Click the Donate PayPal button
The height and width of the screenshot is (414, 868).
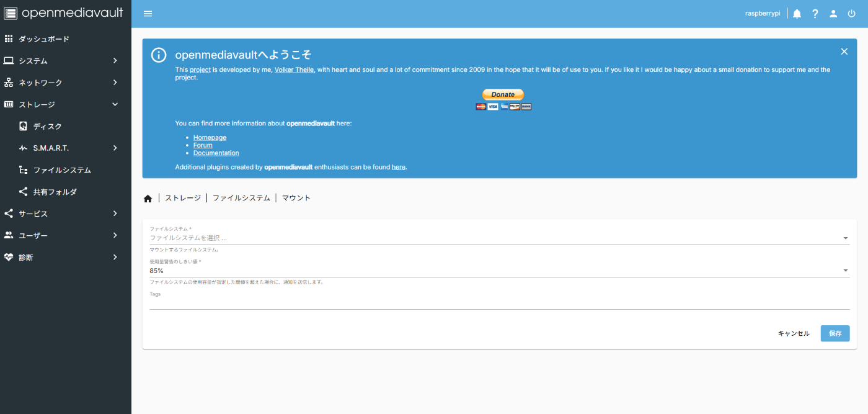pos(503,95)
